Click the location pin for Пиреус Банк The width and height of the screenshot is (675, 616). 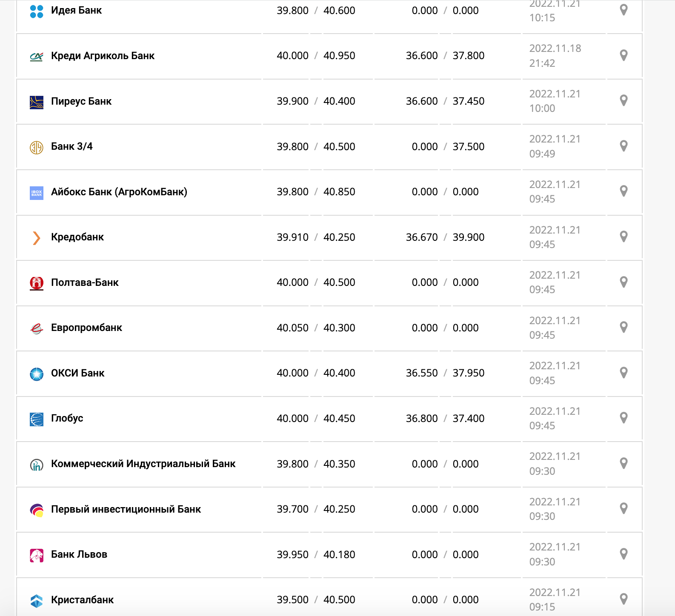(x=624, y=100)
